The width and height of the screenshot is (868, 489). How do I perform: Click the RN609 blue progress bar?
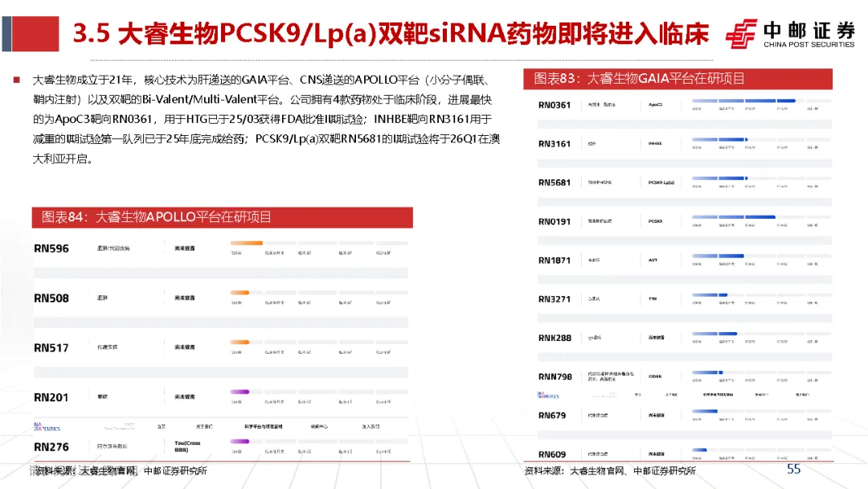700,450
